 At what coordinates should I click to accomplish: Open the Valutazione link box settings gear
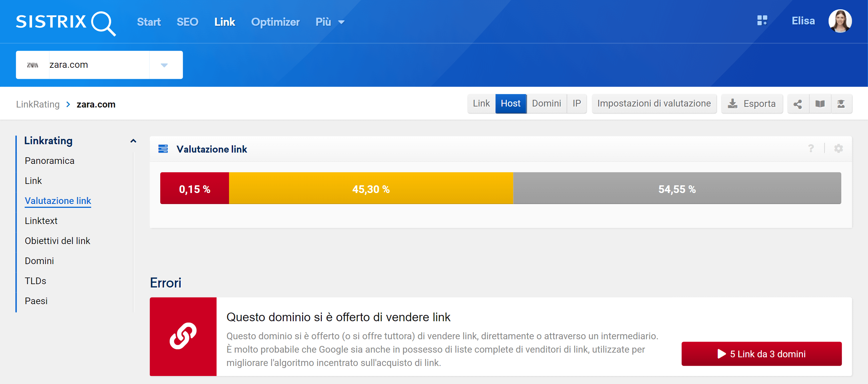[838, 148]
